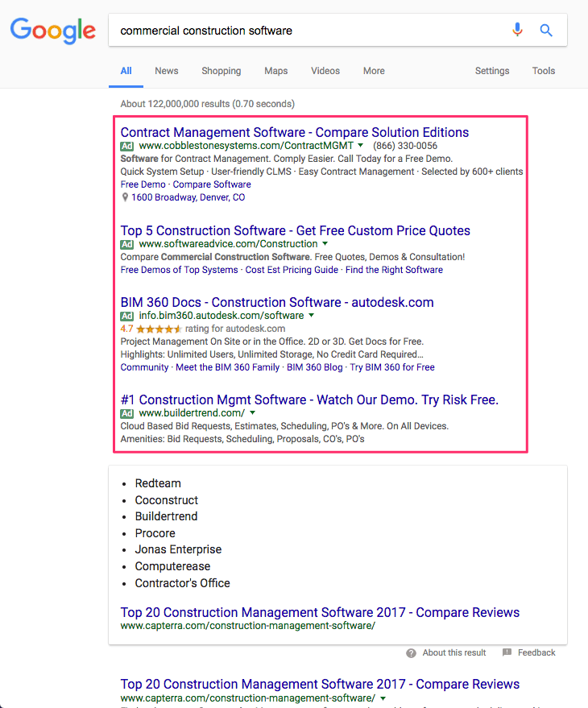This screenshot has height=708, width=588.
Task: Switch to the Maps tab
Action: click(x=276, y=71)
